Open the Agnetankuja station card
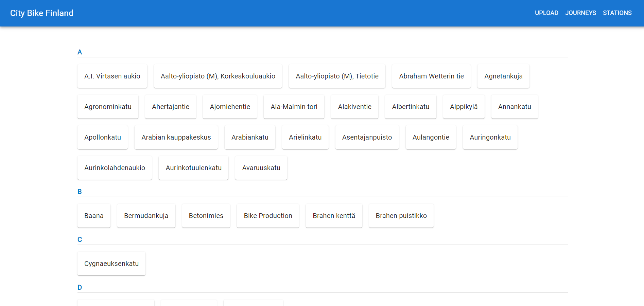The width and height of the screenshot is (644, 306). click(x=503, y=76)
